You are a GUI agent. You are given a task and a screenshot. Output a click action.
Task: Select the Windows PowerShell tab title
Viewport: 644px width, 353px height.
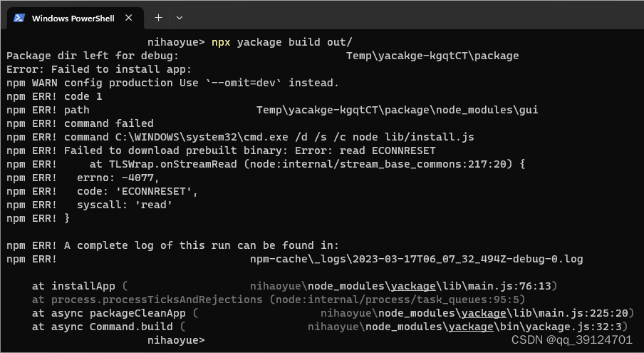73,19
